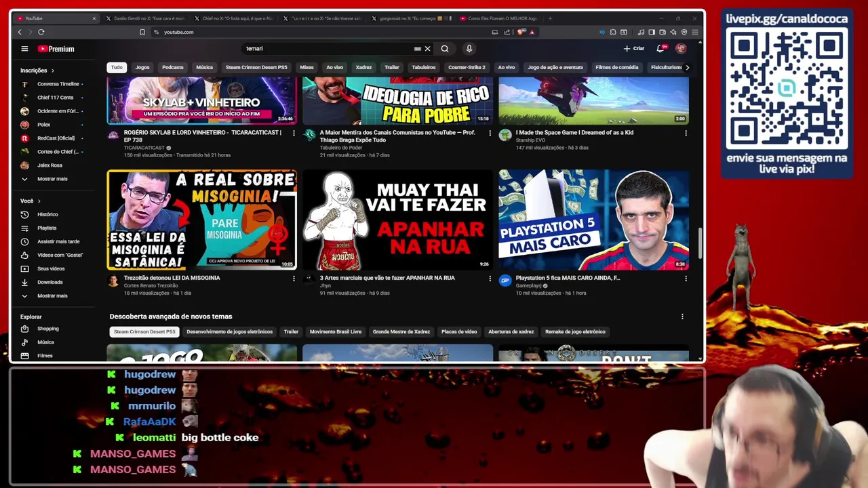Click the YouTube Premium logo
Image resolution: width=868 pixels, height=488 pixels.
(x=56, y=49)
